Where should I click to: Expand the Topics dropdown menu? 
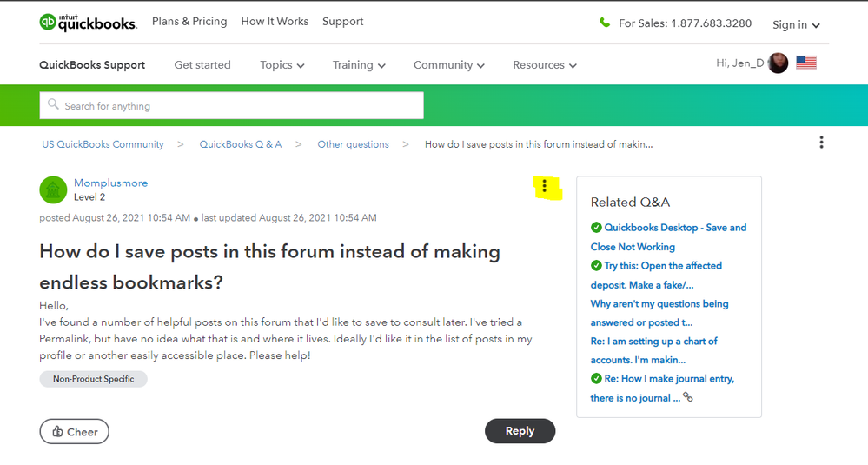point(282,65)
